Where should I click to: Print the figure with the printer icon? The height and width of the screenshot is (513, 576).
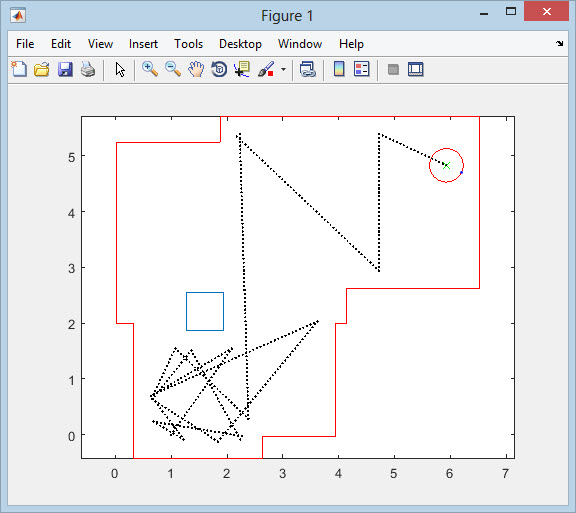pyautogui.click(x=88, y=69)
